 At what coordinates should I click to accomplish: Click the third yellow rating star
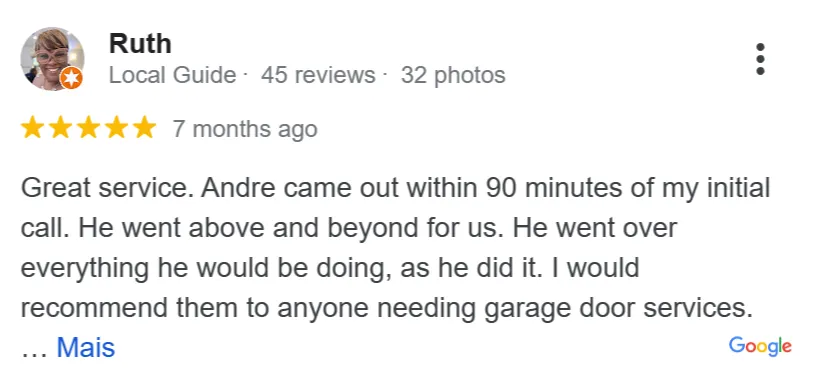[88, 128]
